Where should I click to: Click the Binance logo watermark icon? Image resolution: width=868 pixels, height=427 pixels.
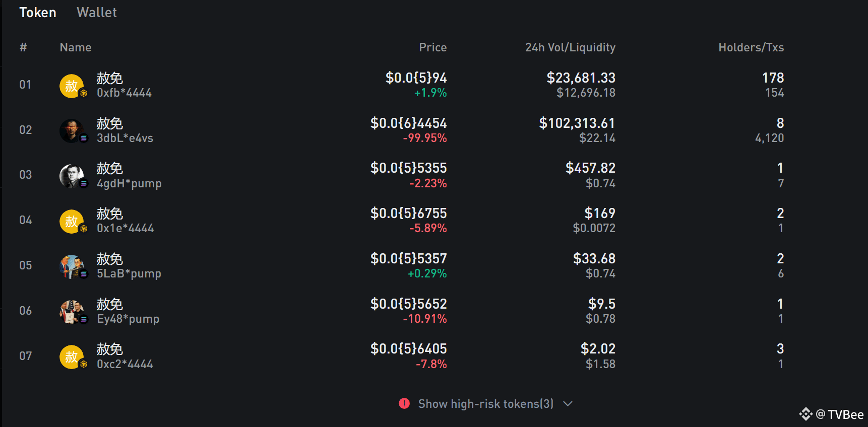tap(805, 414)
